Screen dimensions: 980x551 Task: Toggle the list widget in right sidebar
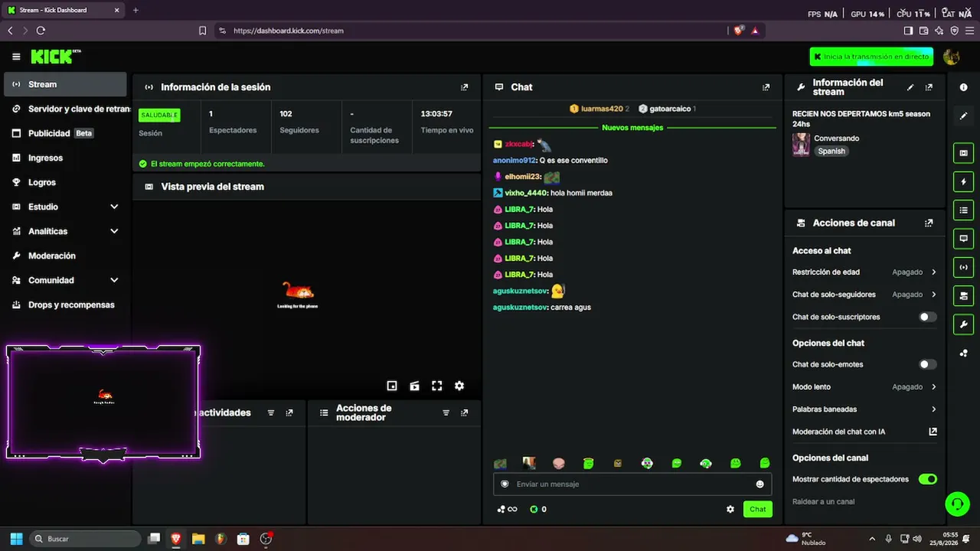(x=963, y=210)
